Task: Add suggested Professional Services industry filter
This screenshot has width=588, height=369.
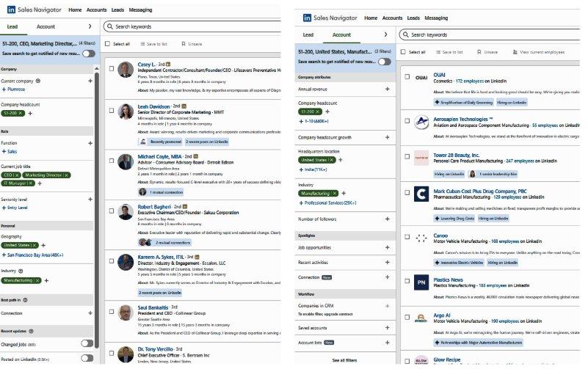Action: (327, 202)
